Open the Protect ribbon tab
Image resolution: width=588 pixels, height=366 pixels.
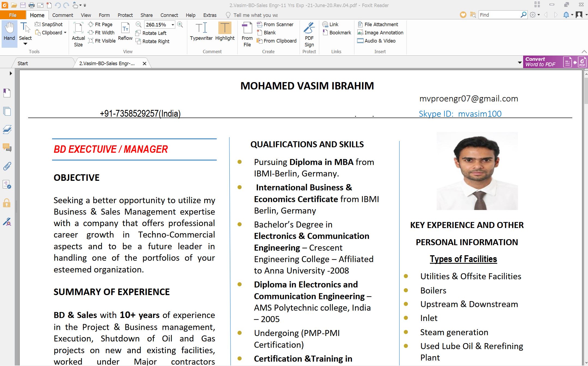tap(125, 15)
